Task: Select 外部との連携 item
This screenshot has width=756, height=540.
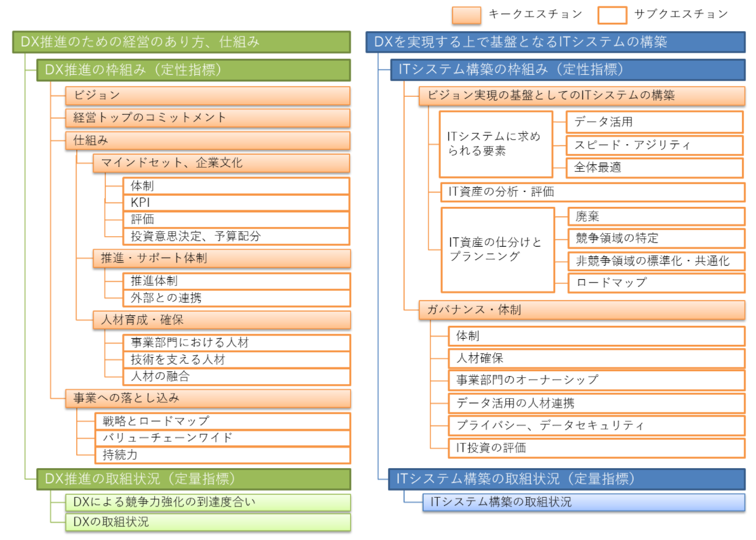Action: pos(236,298)
